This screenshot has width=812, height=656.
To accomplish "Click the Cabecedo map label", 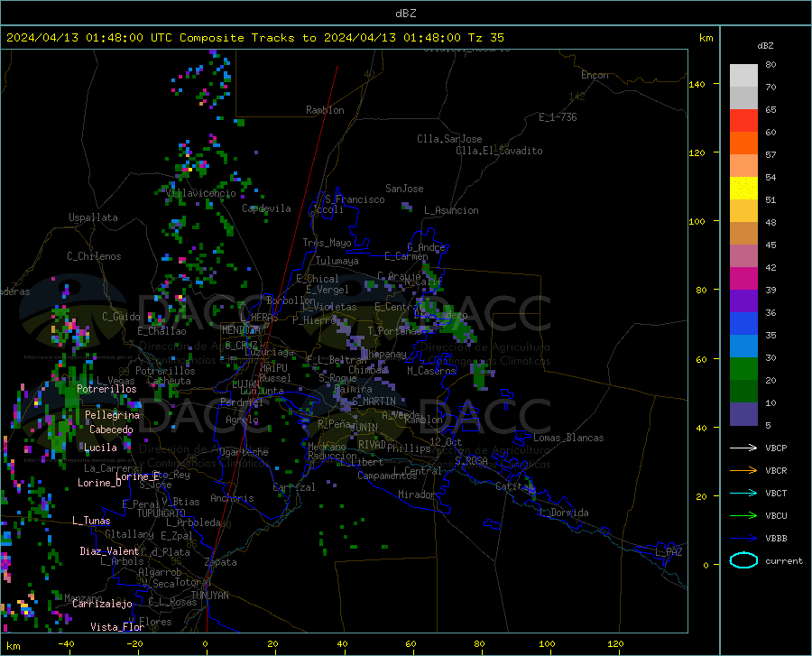I will click(111, 430).
